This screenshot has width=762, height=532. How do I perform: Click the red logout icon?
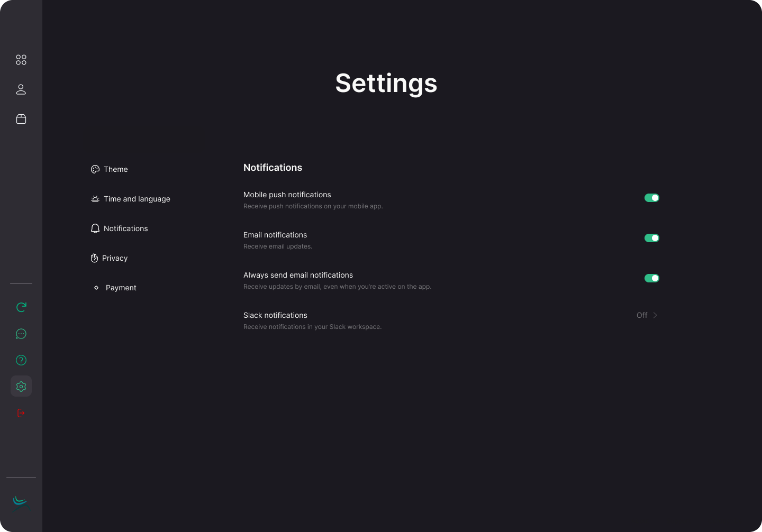21,413
